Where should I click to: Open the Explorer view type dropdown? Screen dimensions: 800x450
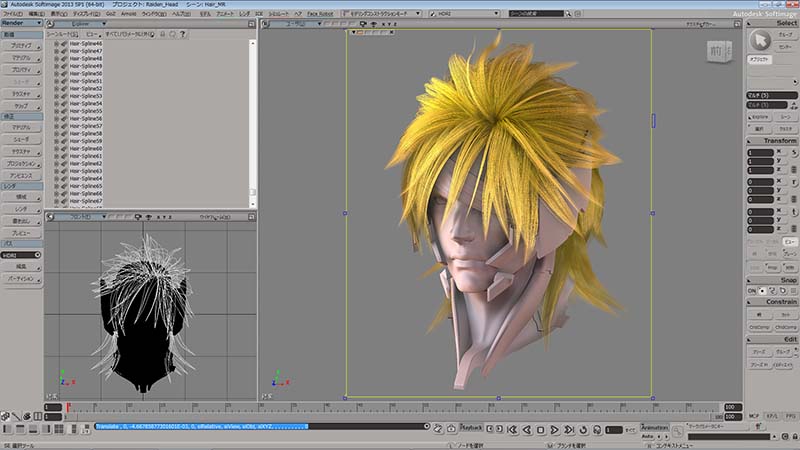point(81,24)
